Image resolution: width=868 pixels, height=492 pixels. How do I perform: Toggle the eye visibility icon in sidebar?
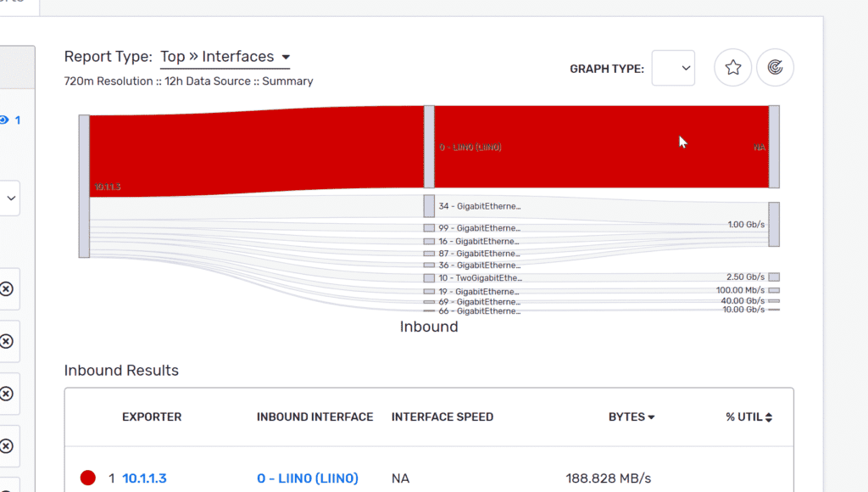[x=4, y=120]
